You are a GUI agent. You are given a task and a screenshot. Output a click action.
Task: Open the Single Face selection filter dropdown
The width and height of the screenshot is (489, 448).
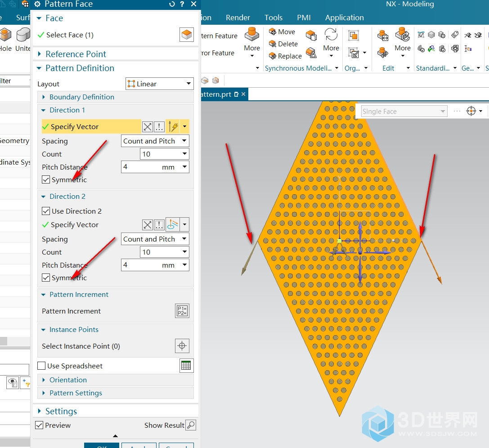point(404,111)
